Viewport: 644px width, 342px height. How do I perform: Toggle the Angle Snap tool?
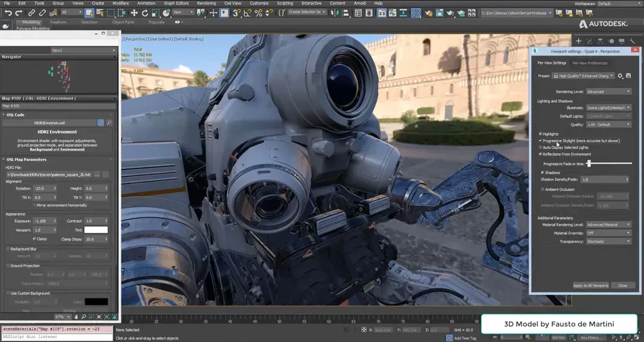(x=248, y=13)
